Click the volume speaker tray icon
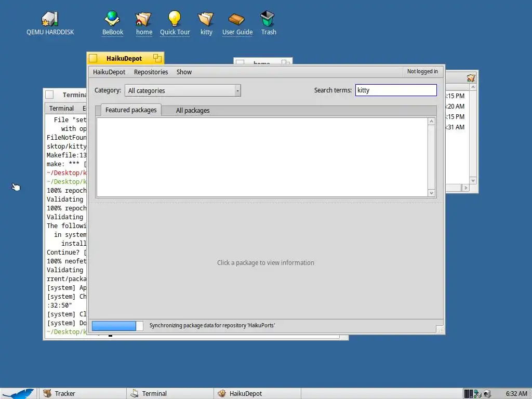Screen dimensions: 532x399 point(487,394)
